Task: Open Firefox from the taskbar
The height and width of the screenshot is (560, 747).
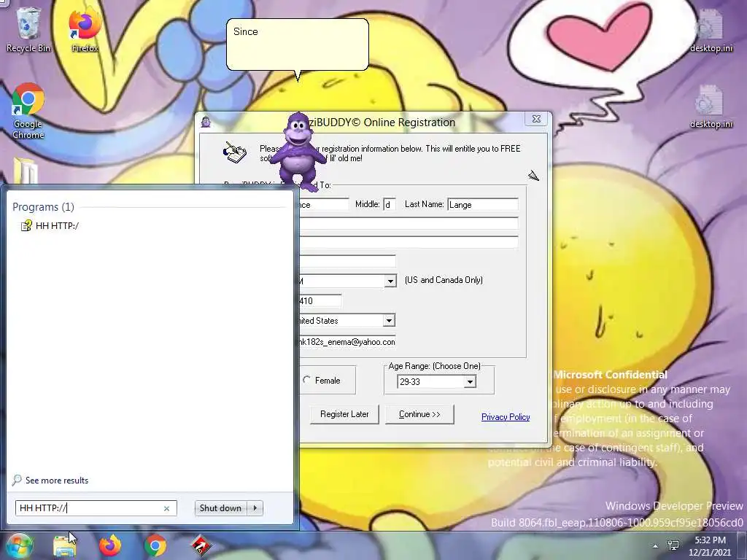Action: pos(110,546)
